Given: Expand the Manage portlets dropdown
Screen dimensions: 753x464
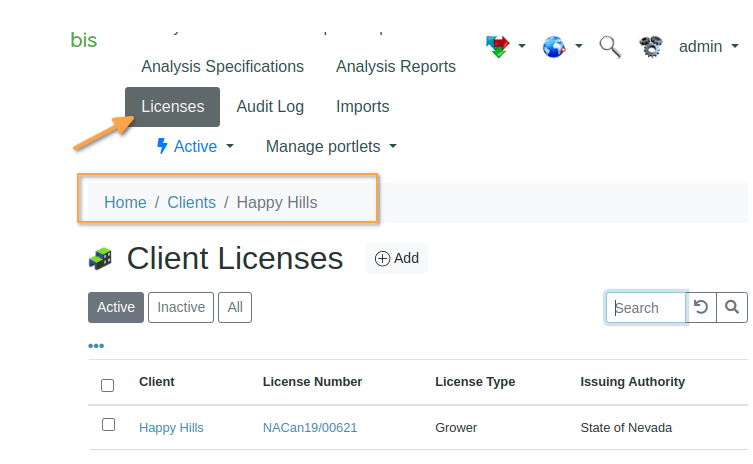Looking at the screenshot, I should [x=331, y=146].
